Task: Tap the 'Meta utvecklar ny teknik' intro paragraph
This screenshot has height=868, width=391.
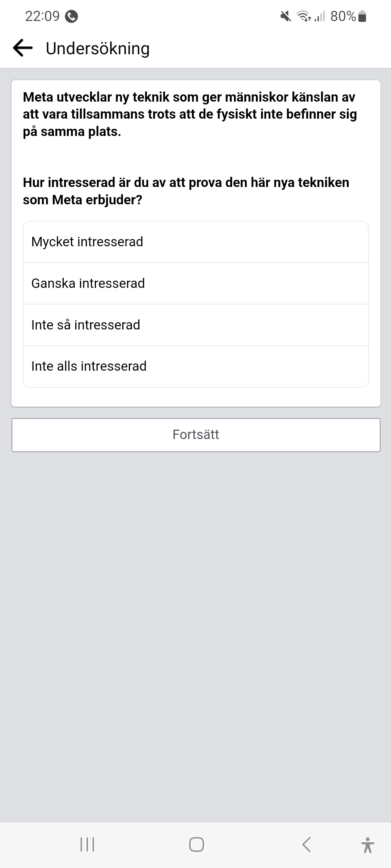Action: (x=190, y=114)
